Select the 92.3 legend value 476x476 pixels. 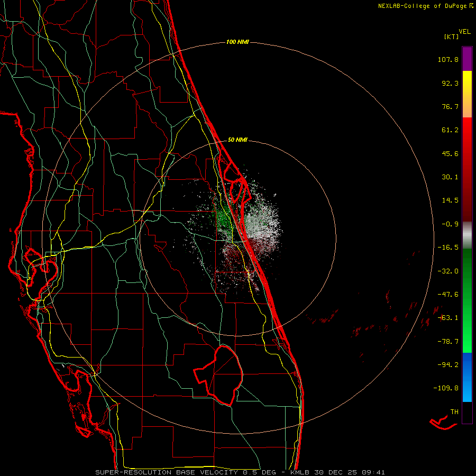click(x=450, y=83)
